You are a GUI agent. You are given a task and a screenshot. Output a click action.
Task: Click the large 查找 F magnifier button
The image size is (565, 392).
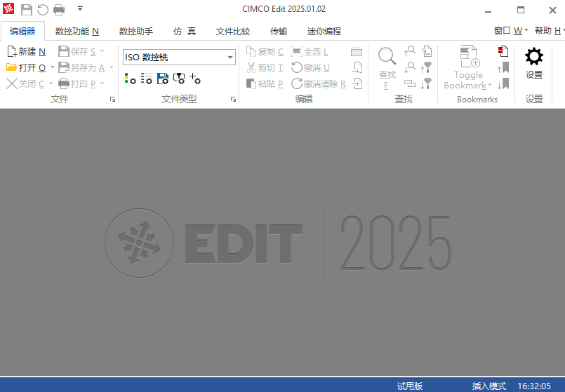387,68
